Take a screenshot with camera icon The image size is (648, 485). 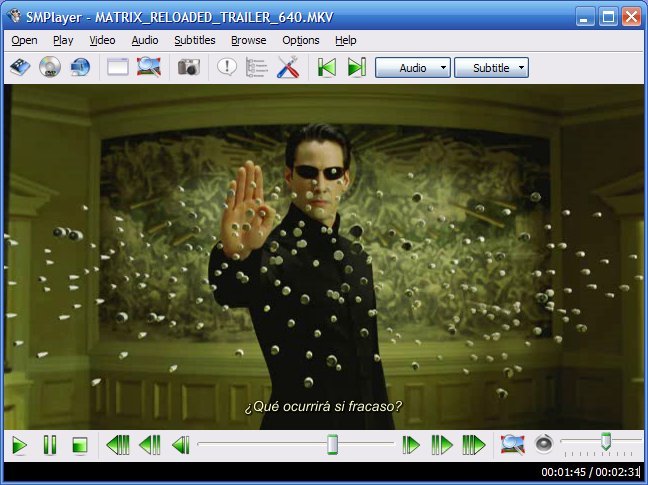pos(189,67)
